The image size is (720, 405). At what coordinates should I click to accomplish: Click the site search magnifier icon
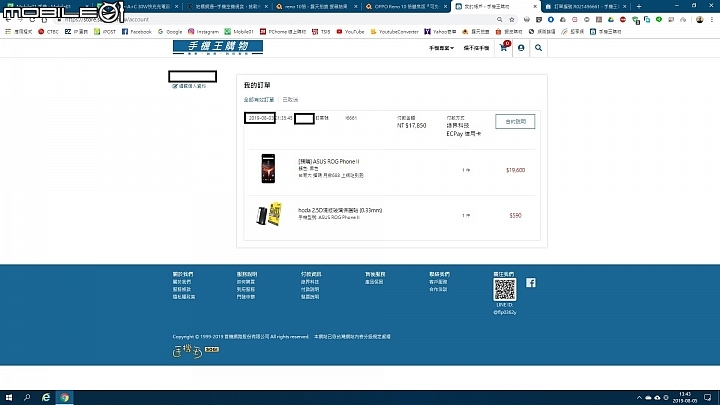538,48
